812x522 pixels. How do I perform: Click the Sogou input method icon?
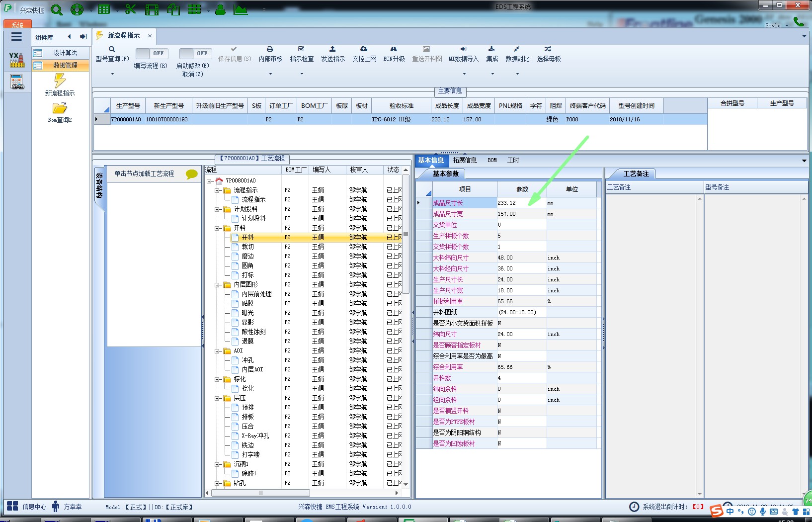716,511
